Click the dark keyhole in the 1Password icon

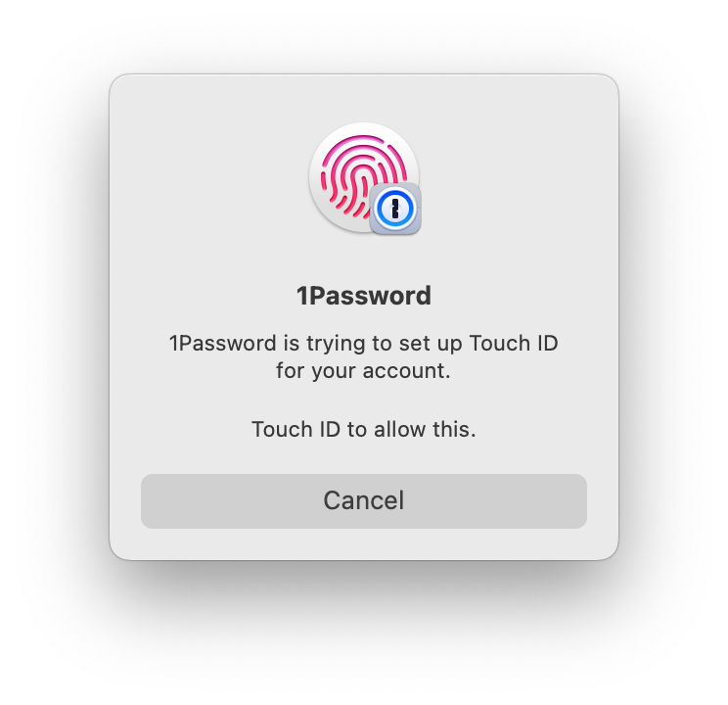[395, 210]
